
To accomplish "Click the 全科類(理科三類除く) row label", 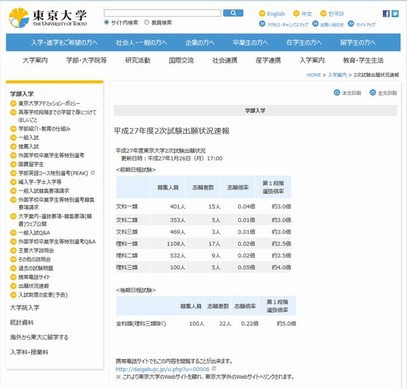I will 141,324.
